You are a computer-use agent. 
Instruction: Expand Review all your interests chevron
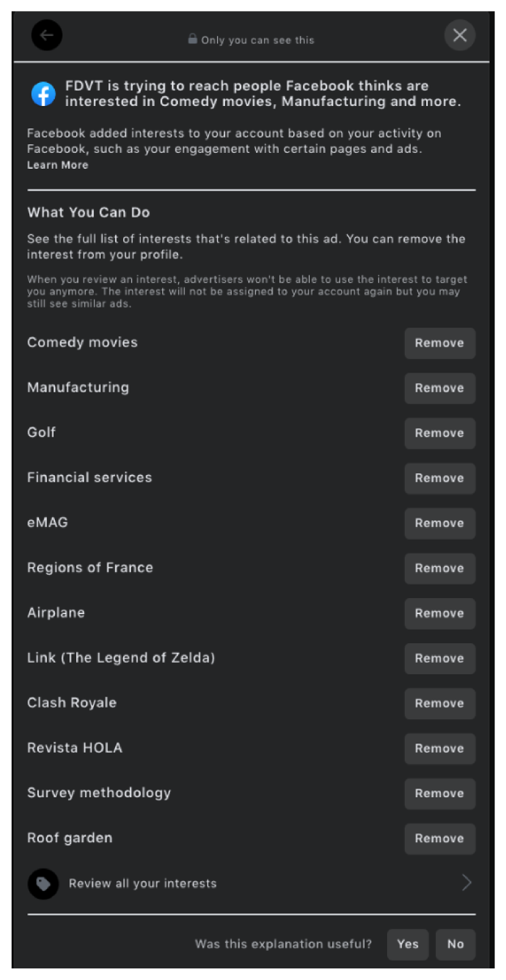pyautogui.click(x=466, y=883)
